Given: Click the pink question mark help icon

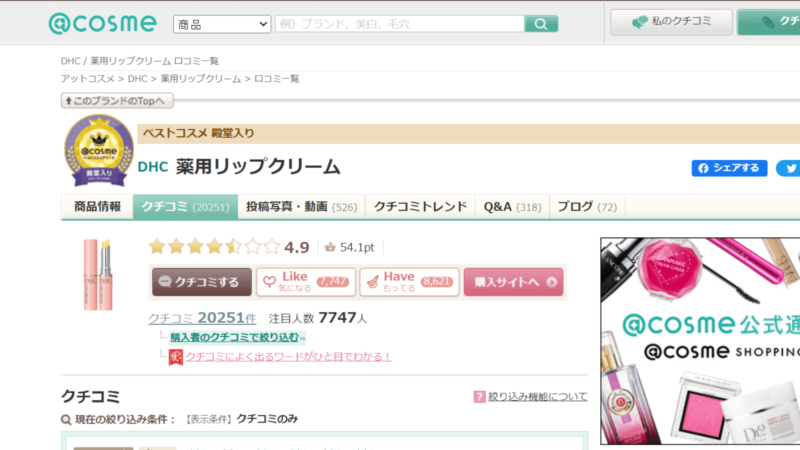Looking at the screenshot, I should point(479,396).
